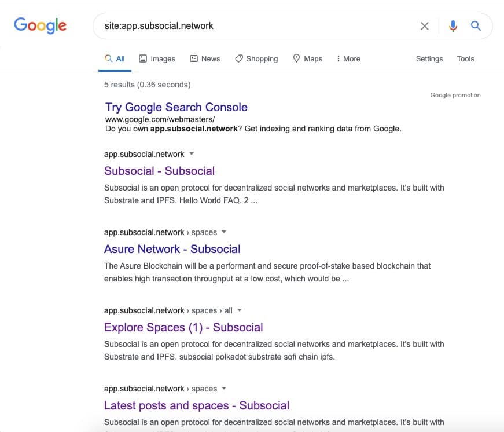Expand dropdown arrow of Asure Network result URL
This screenshot has height=432, width=504.
click(224, 232)
